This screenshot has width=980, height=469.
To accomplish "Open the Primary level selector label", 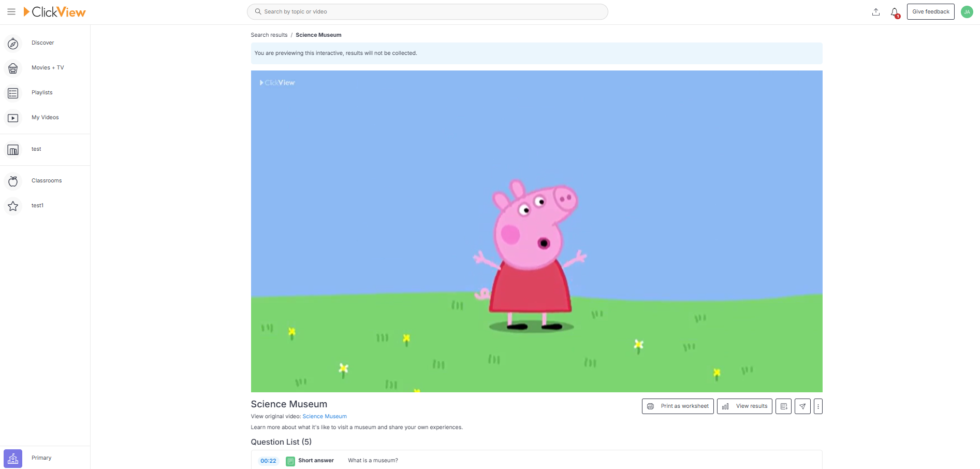I will click(x=41, y=458).
